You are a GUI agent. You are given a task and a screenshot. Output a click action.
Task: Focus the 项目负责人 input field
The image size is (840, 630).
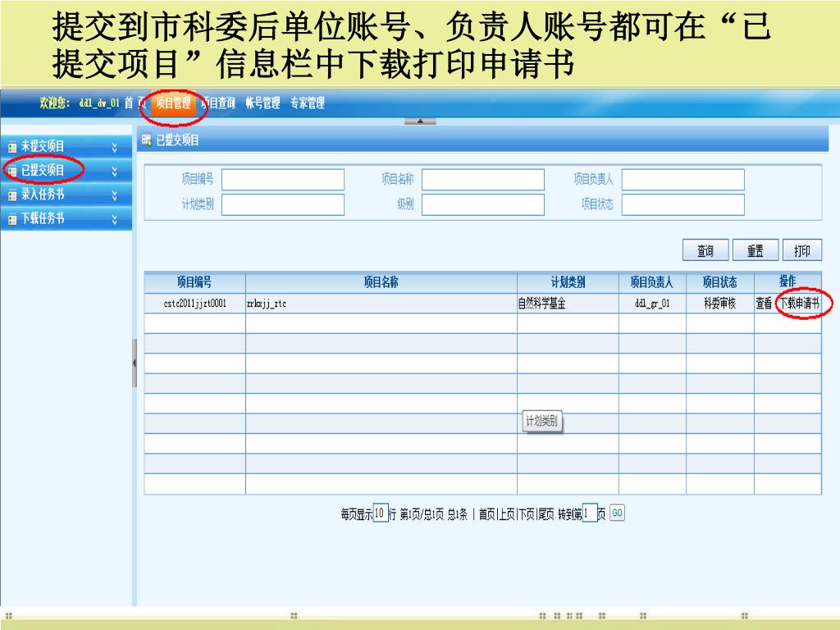(683, 180)
